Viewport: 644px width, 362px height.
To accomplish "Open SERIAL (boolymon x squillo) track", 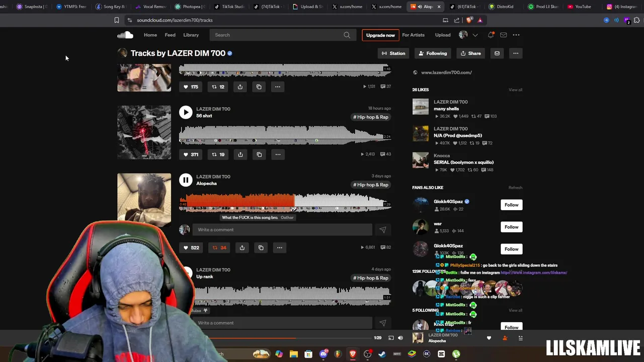I will tap(463, 162).
